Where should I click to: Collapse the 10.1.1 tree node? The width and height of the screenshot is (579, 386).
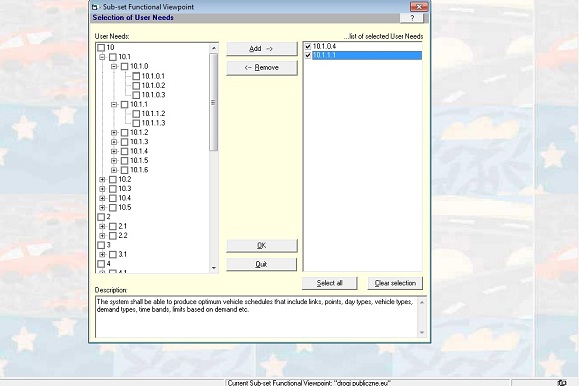(114, 105)
